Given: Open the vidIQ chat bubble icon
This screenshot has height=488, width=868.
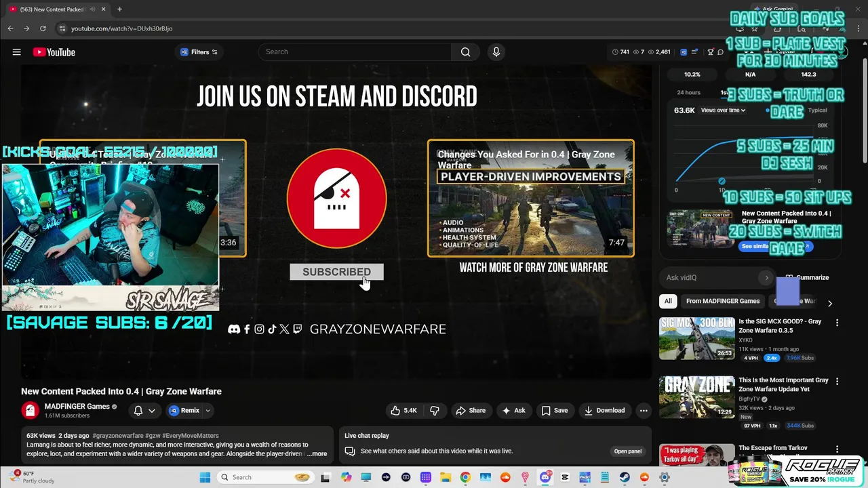Looking at the screenshot, I should (x=720, y=52).
